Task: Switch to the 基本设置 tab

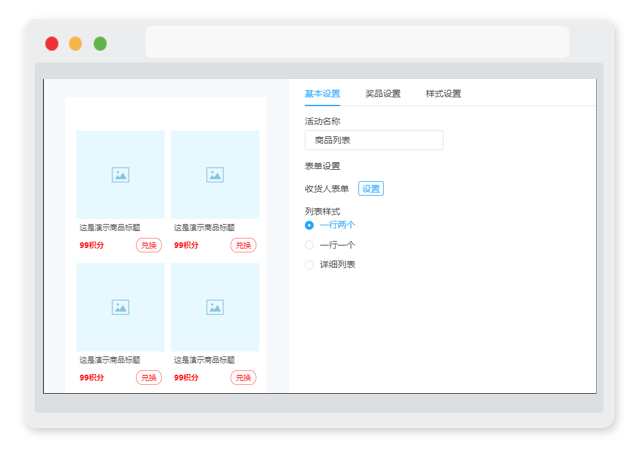Action: [322, 94]
